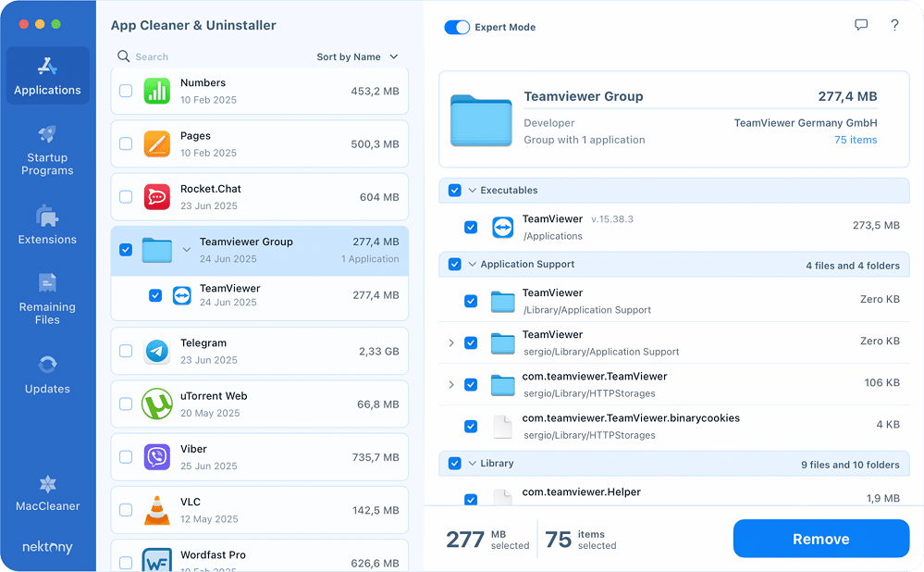Open help question mark icon

click(894, 25)
